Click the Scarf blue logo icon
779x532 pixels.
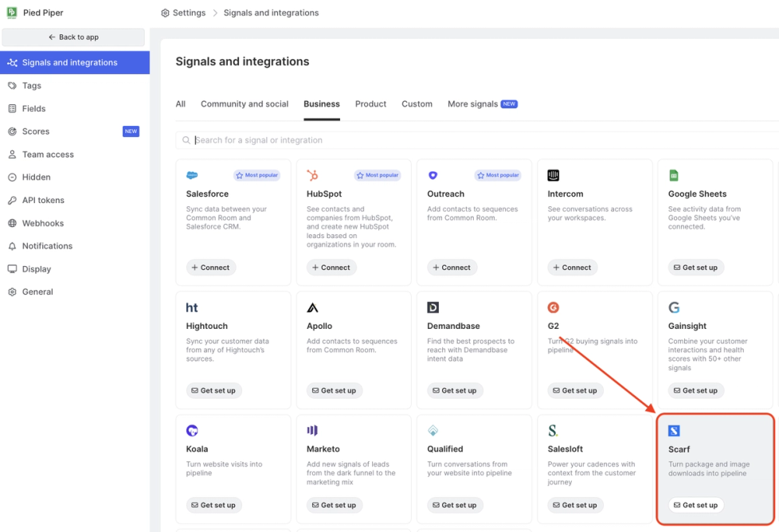click(674, 430)
